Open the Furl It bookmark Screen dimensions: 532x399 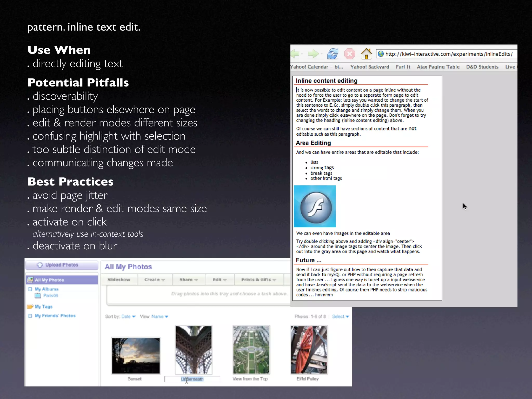[403, 67]
